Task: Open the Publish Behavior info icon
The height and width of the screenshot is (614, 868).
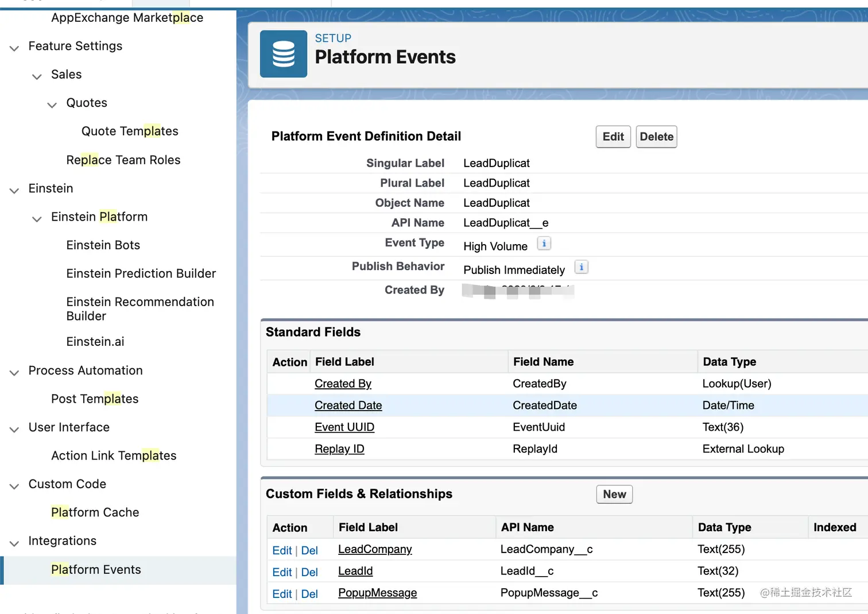Action: 581,267
